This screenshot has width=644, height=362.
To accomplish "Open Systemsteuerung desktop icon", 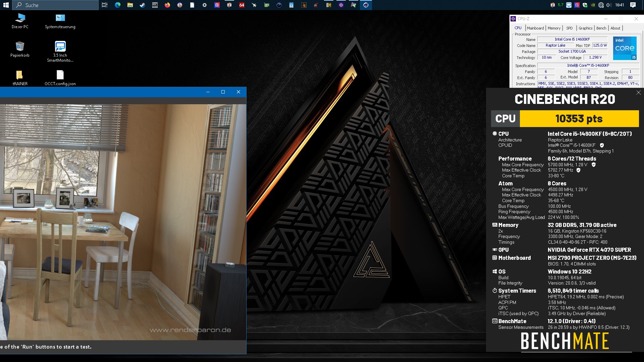I will point(60,21).
